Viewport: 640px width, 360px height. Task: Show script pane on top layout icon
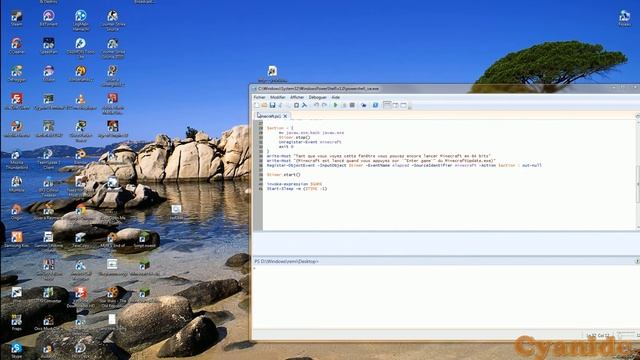point(387,105)
